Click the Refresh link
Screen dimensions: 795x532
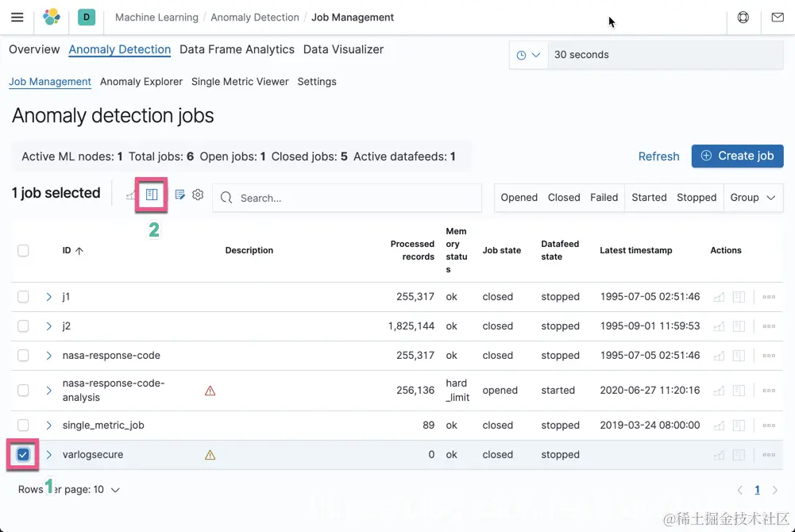point(658,156)
